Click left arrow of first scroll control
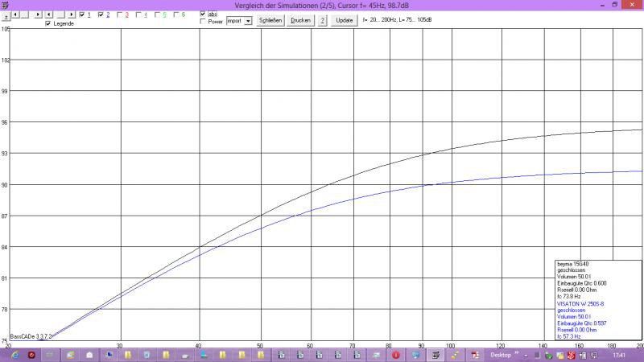The width and height of the screenshot is (644, 362). tap(15, 14)
